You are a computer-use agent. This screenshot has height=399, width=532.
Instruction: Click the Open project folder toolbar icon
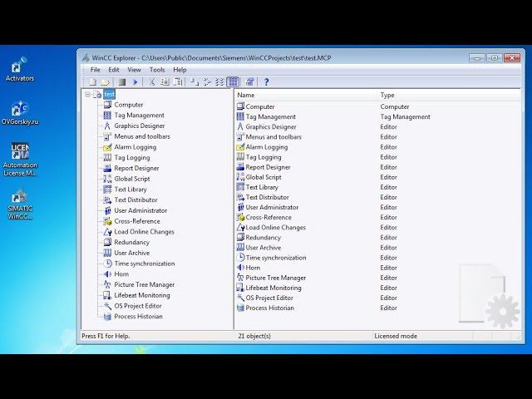[x=105, y=81]
